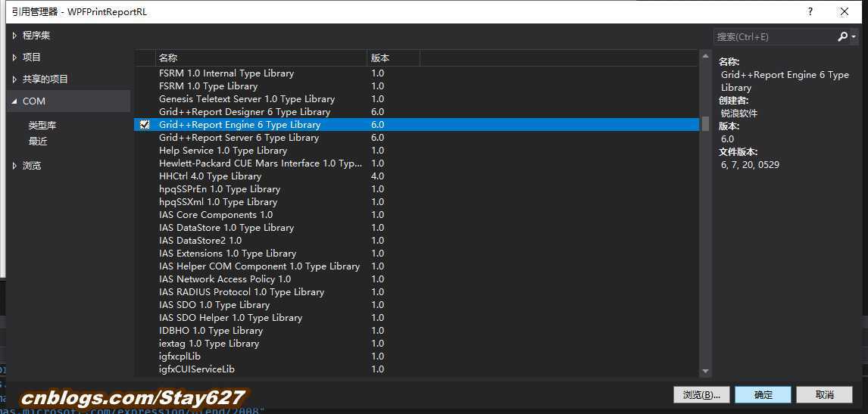Select igfxcplLib row
The image size is (868, 414).
(417, 356)
